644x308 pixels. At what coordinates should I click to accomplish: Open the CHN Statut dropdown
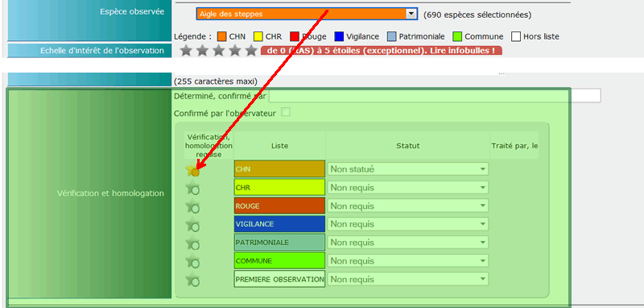(x=408, y=169)
